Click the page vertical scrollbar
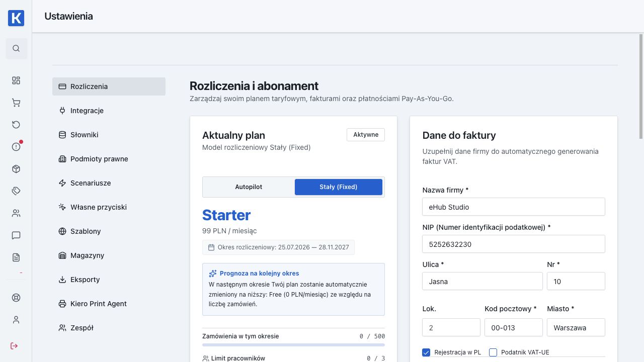The image size is (644, 362). [x=641, y=85]
